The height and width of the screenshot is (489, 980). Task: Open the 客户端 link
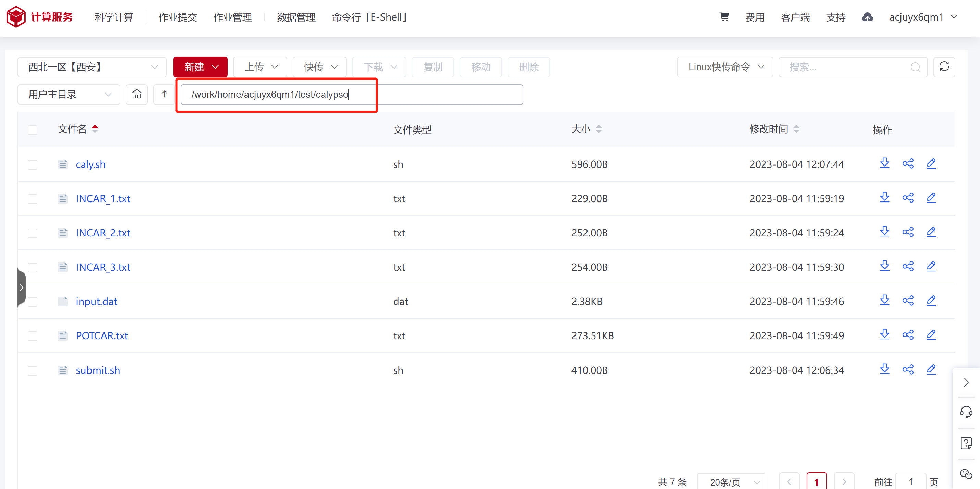[x=795, y=17]
